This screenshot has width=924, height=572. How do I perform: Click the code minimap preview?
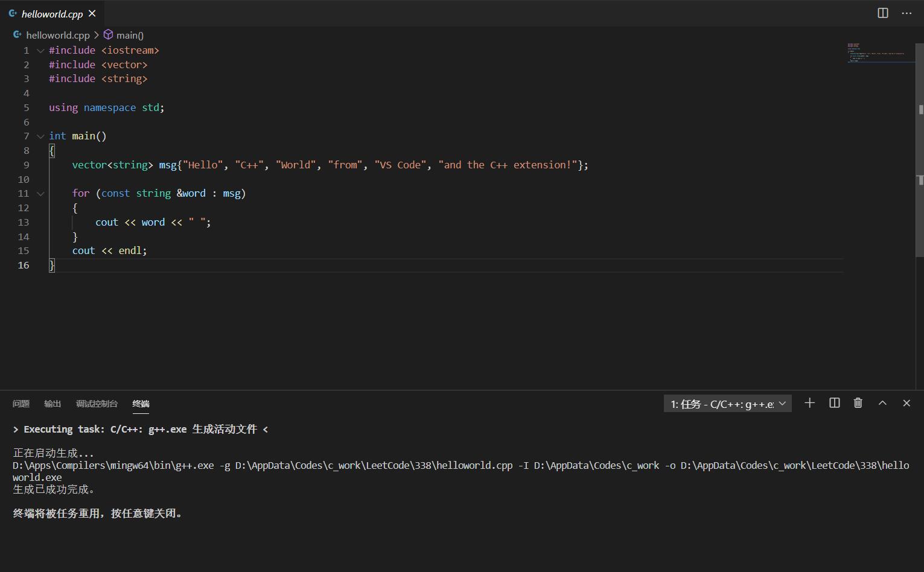point(878,53)
